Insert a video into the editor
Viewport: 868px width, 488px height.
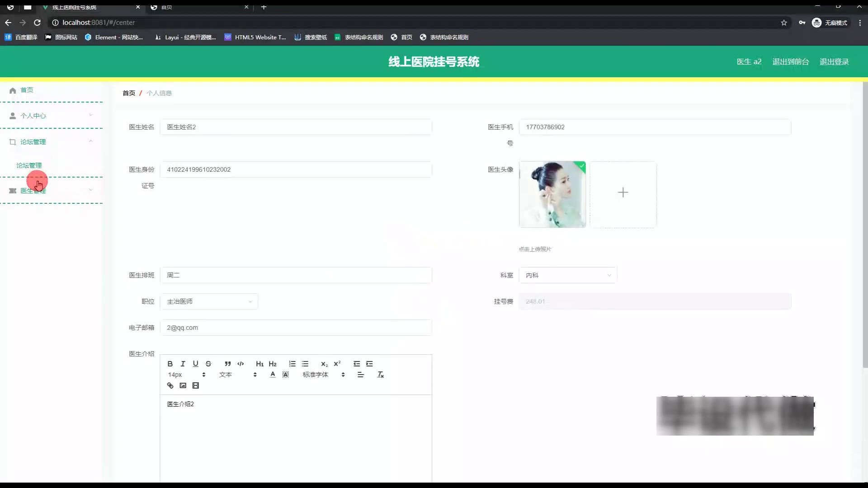tap(195, 385)
